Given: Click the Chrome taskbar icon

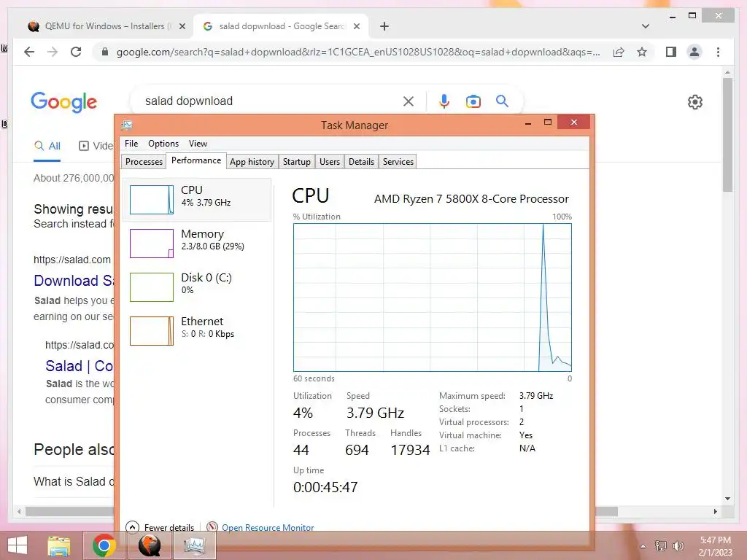Looking at the screenshot, I should tap(104, 545).
